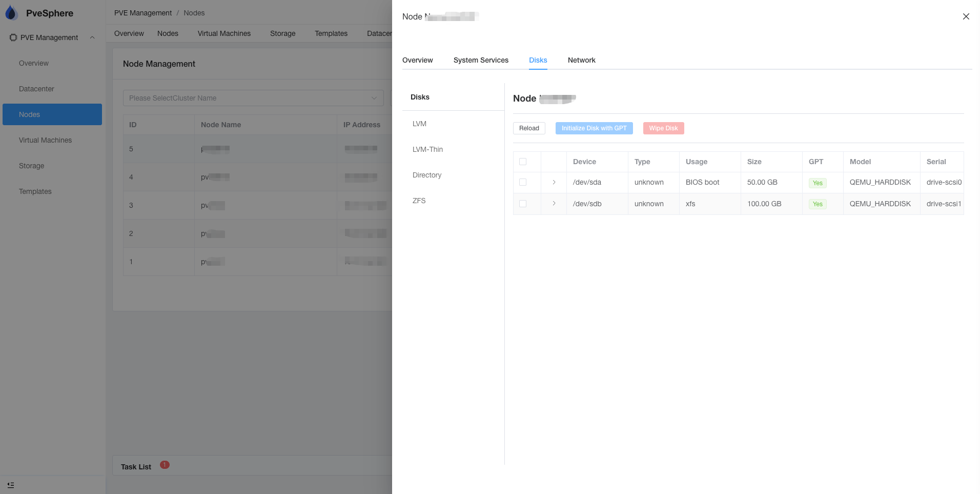Image resolution: width=980 pixels, height=494 pixels.
Task: Toggle the select-all disks checkbox
Action: (x=523, y=162)
